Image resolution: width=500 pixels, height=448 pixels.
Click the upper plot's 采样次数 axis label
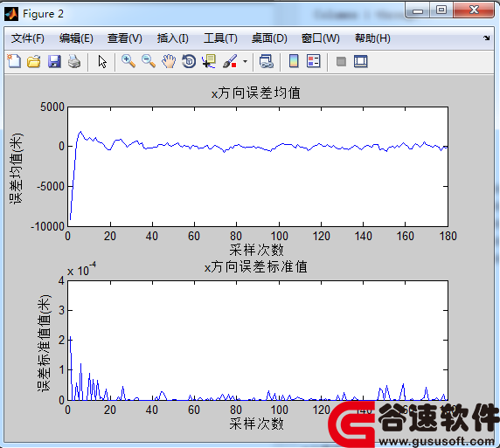point(256,250)
